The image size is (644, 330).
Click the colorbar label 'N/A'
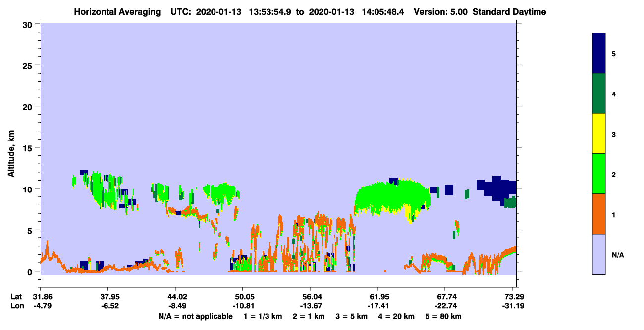point(618,254)
